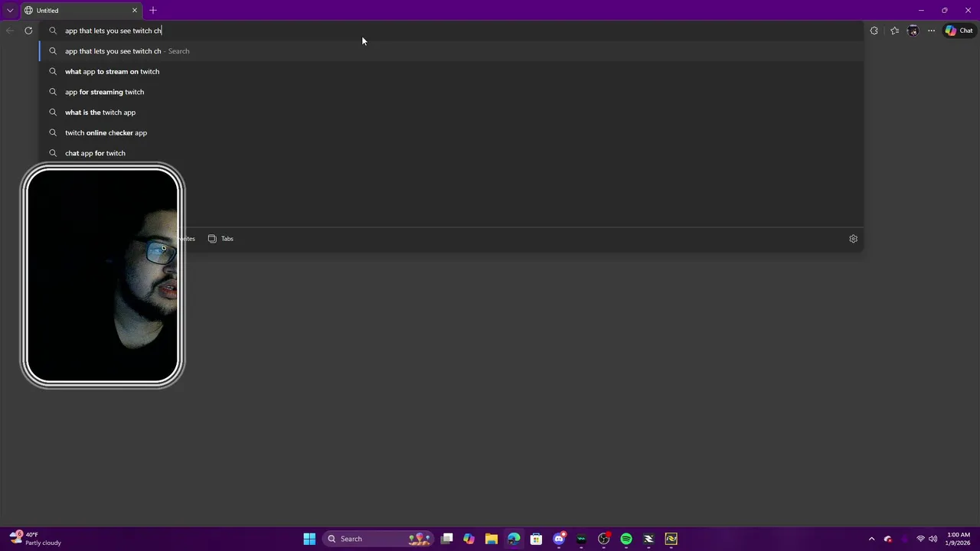Screen dimensions: 980x551
Task: Close the Untitled tab
Action: pyautogui.click(x=135, y=10)
